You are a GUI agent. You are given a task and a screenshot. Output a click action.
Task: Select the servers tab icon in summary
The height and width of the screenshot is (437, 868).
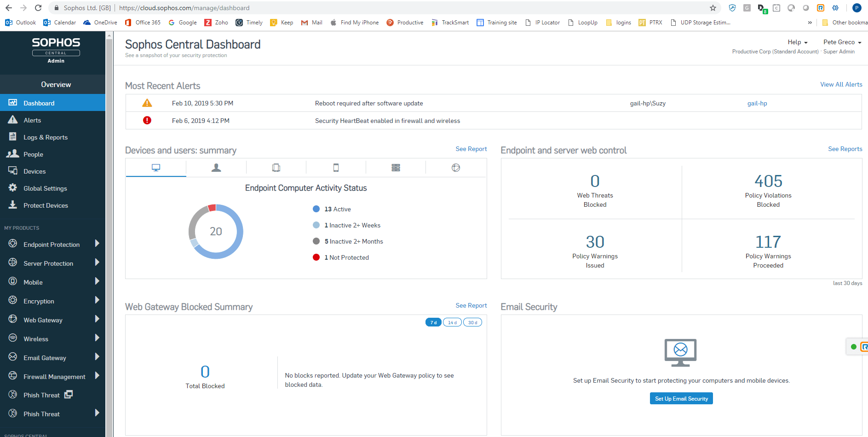[396, 168]
